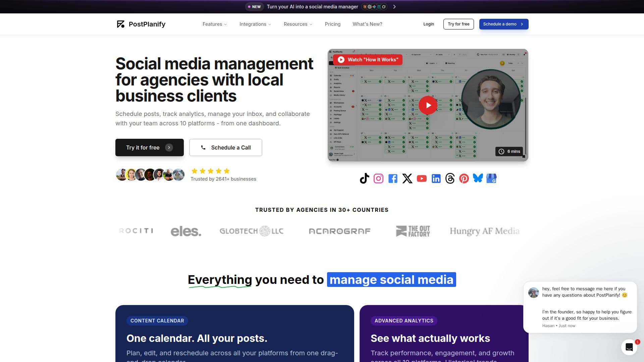Click founder avatar in chat popup
This screenshot has height=362, width=644.
pyautogui.click(x=533, y=292)
